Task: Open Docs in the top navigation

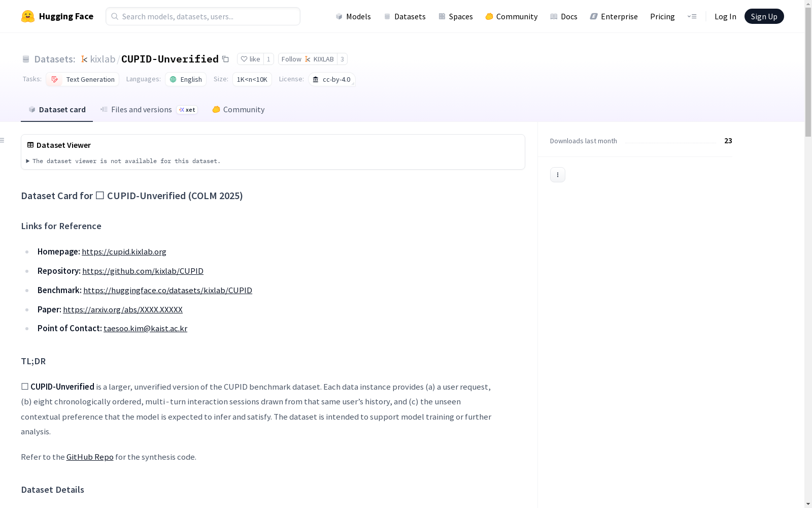Action: (x=564, y=16)
